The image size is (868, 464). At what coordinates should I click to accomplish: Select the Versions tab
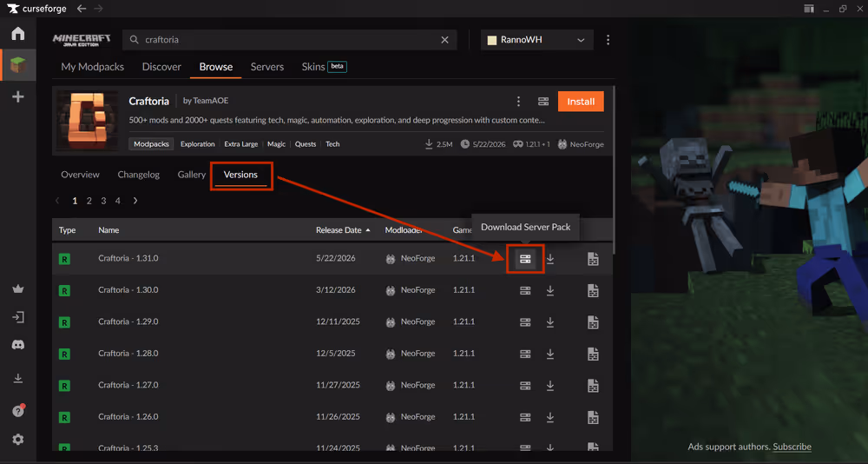[x=240, y=175]
